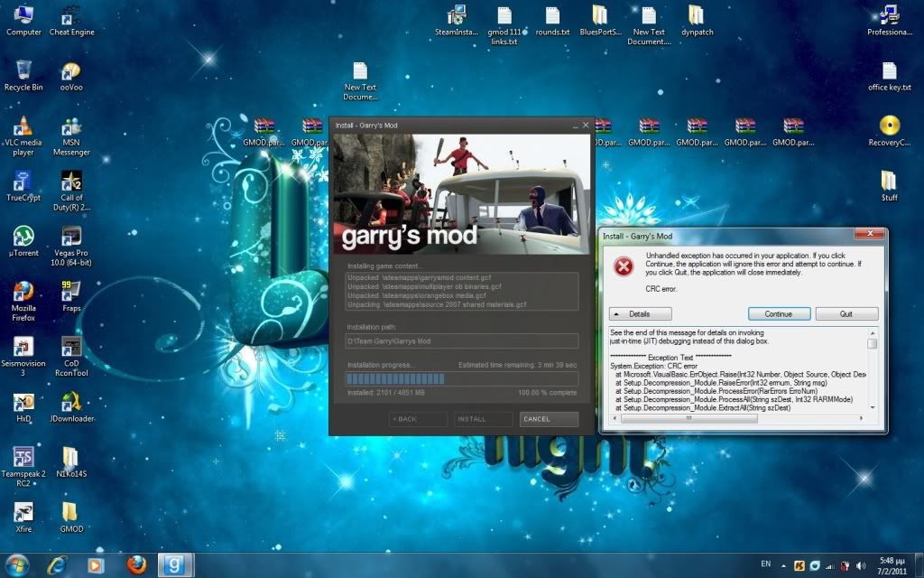924x578 pixels.
Task: Open the Cheat Engine desktop icon
Action: tap(71, 16)
